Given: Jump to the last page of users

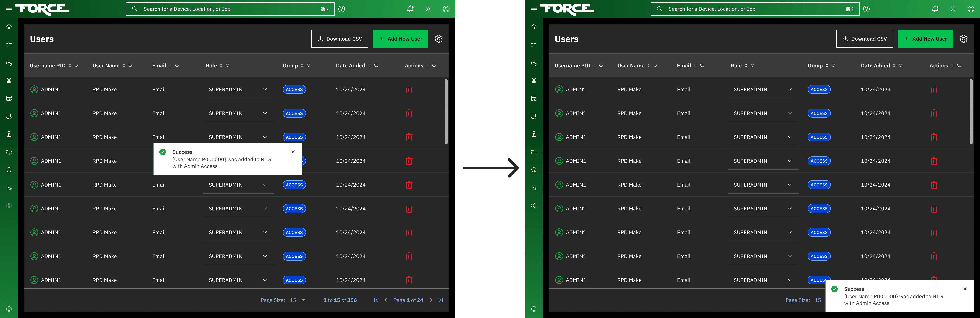Looking at the screenshot, I should click(441, 300).
